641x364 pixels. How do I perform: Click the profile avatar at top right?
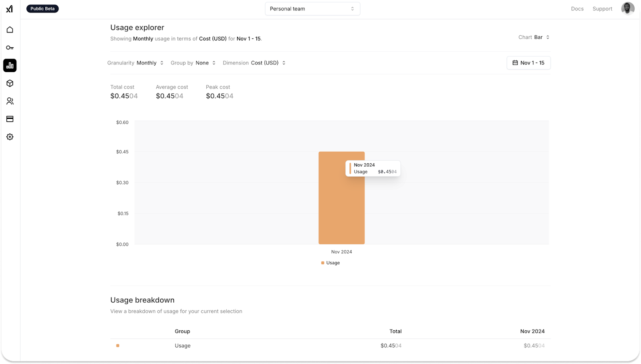627,8
